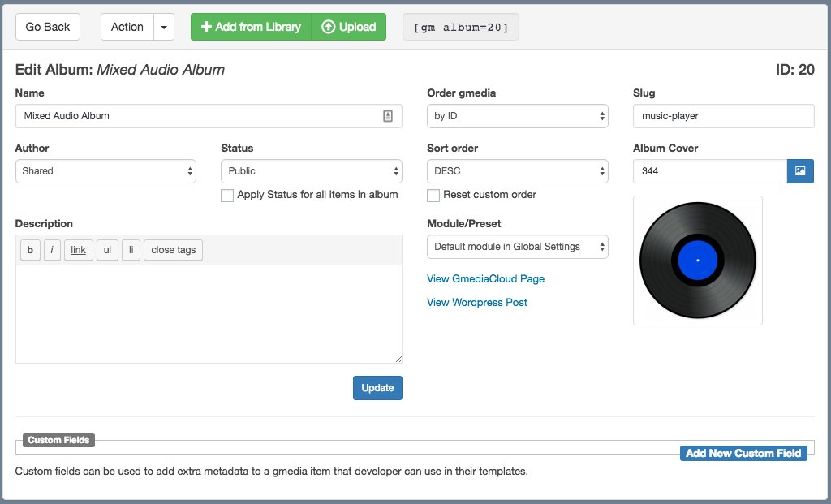Click the blue Update button
Viewport: 831px width, 504px height.
(377, 388)
